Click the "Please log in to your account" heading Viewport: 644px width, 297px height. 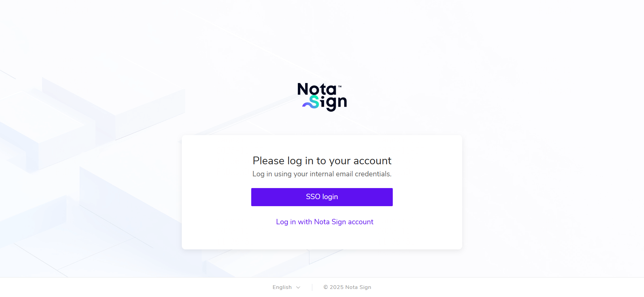pos(322,161)
